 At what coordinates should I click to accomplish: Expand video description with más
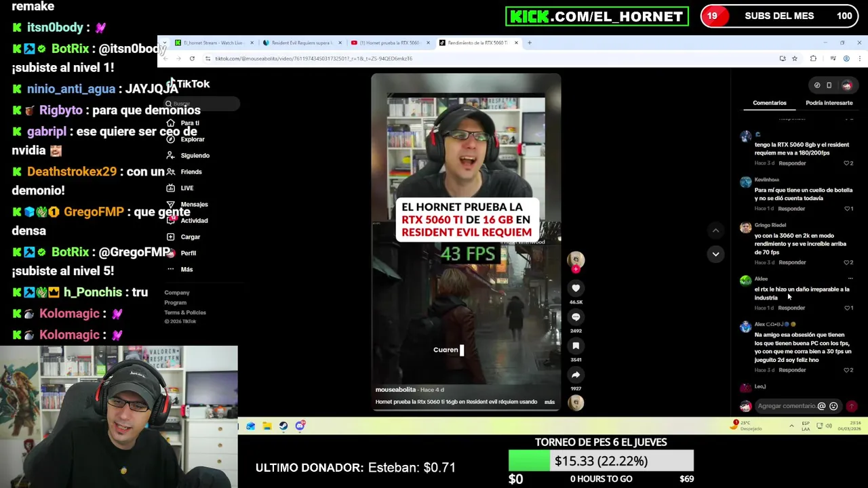549,402
